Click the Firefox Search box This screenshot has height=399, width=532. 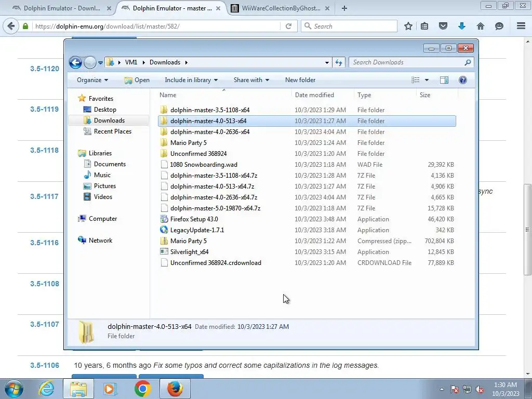[349, 26]
